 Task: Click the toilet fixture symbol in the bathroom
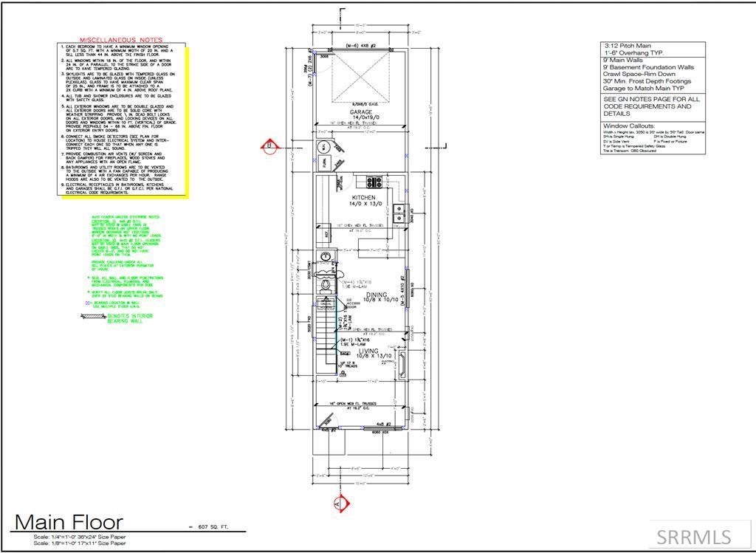(x=326, y=284)
